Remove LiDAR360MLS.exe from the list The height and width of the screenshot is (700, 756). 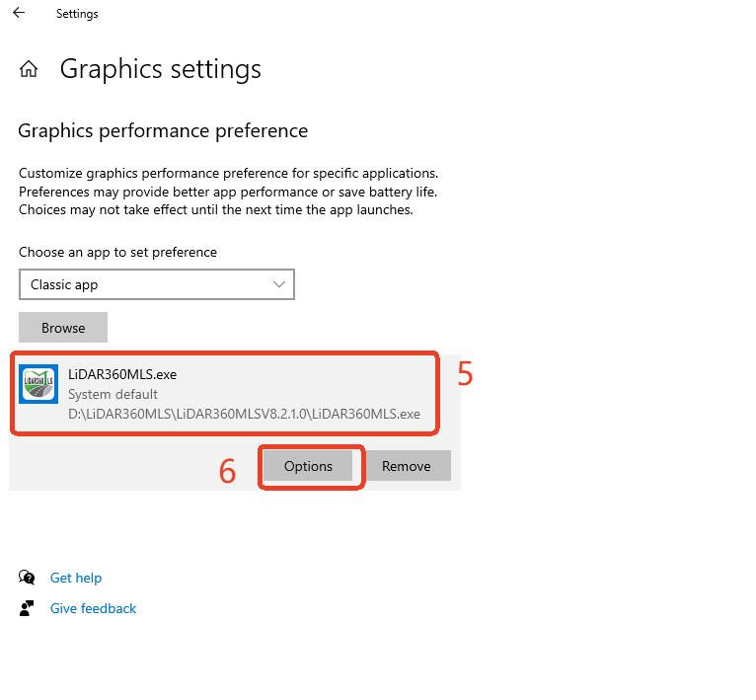click(407, 466)
